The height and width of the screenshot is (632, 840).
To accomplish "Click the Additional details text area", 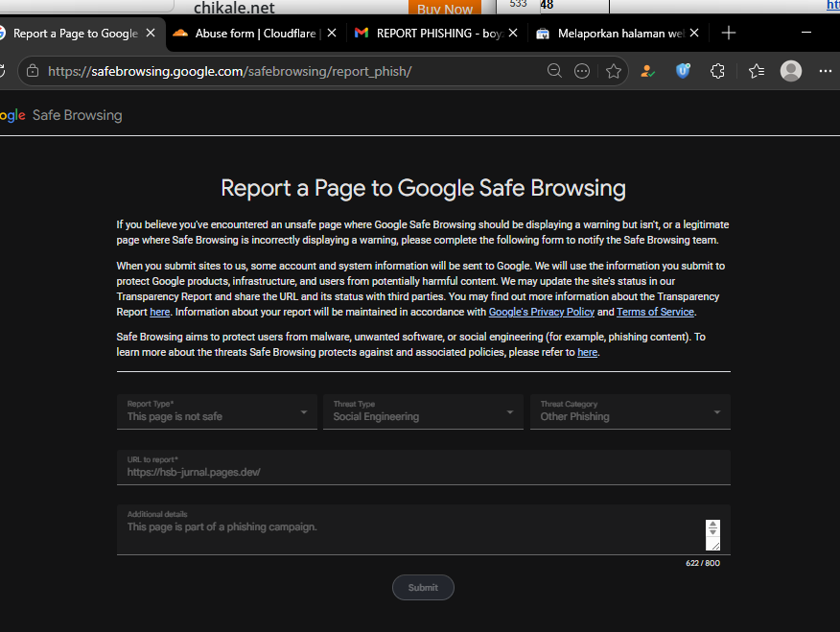I will point(423,529).
